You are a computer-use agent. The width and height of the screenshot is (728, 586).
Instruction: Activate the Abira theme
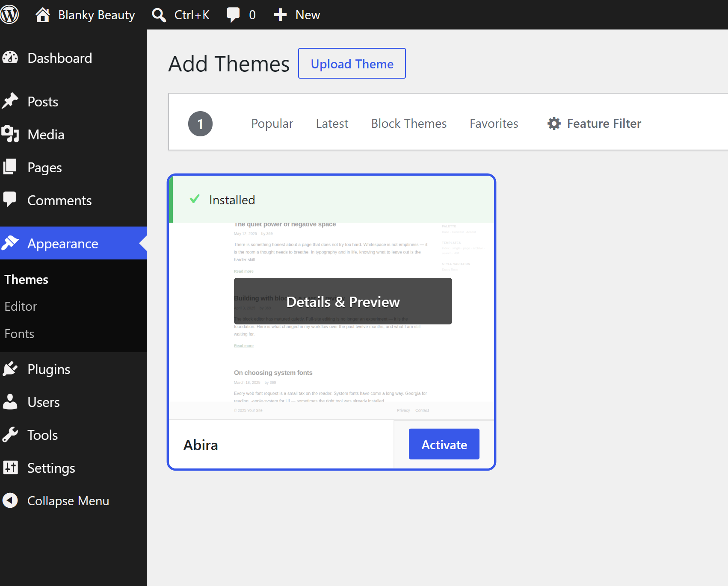pos(444,444)
